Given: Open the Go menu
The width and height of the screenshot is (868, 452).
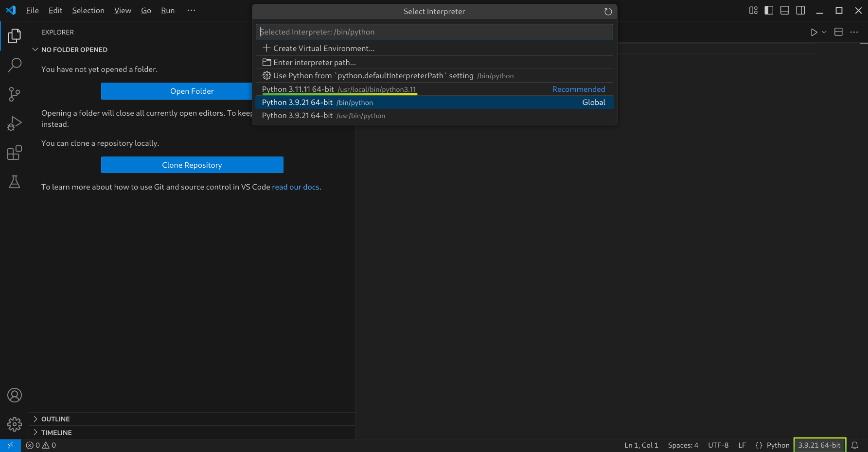Looking at the screenshot, I should coord(146,10).
